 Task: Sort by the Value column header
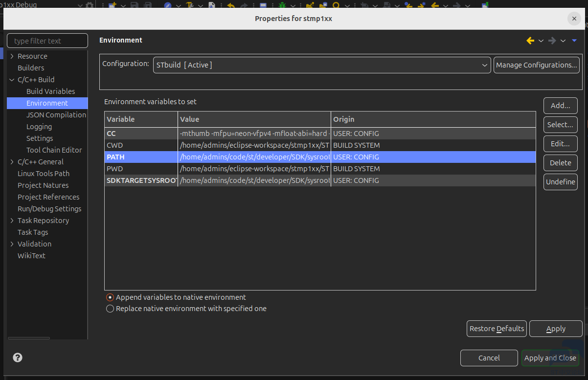tap(254, 119)
